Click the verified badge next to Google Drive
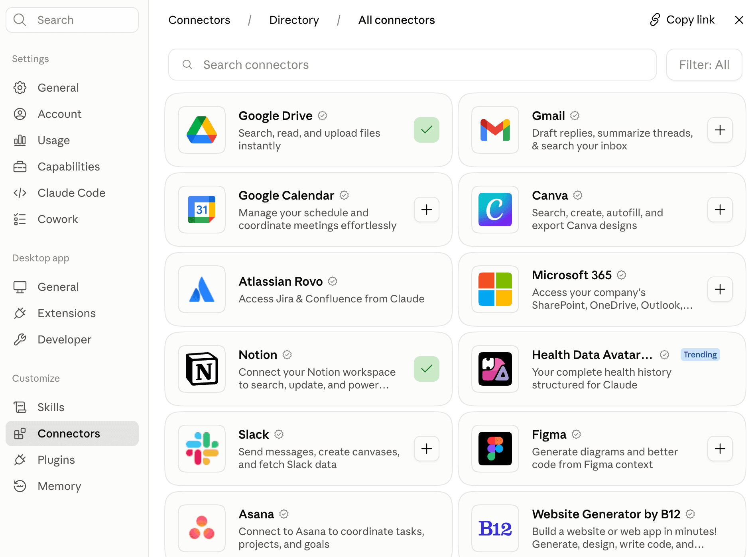The width and height of the screenshot is (756, 557). tap(322, 116)
